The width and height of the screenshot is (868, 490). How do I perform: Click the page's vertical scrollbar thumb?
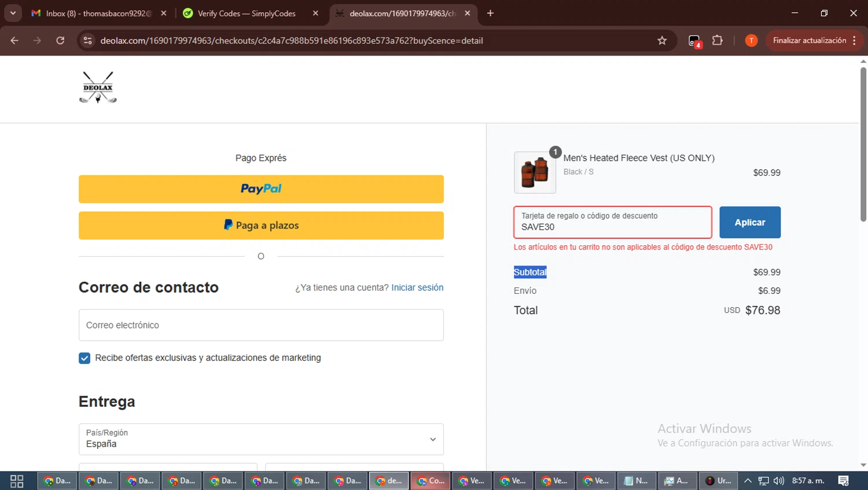pyautogui.click(x=863, y=143)
